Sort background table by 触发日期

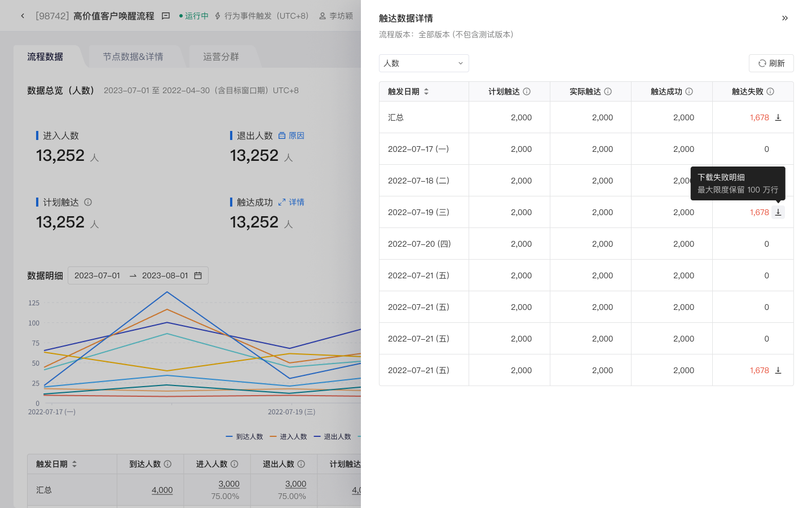(74, 464)
